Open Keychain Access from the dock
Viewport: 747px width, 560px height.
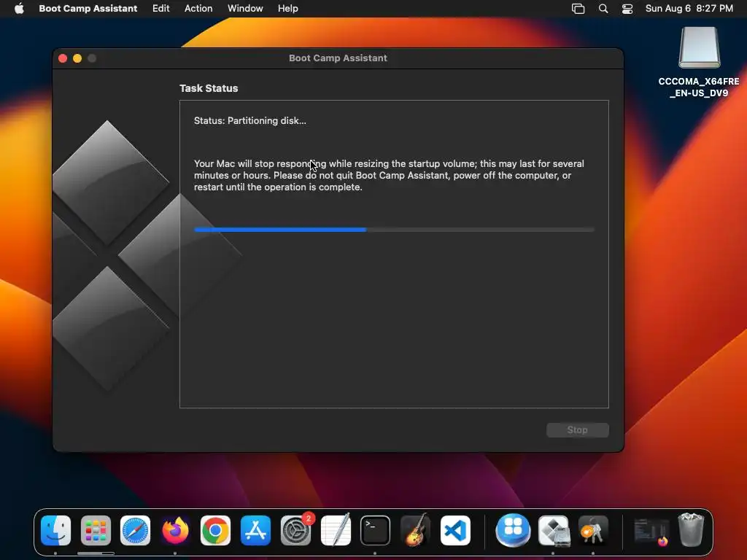(592, 531)
